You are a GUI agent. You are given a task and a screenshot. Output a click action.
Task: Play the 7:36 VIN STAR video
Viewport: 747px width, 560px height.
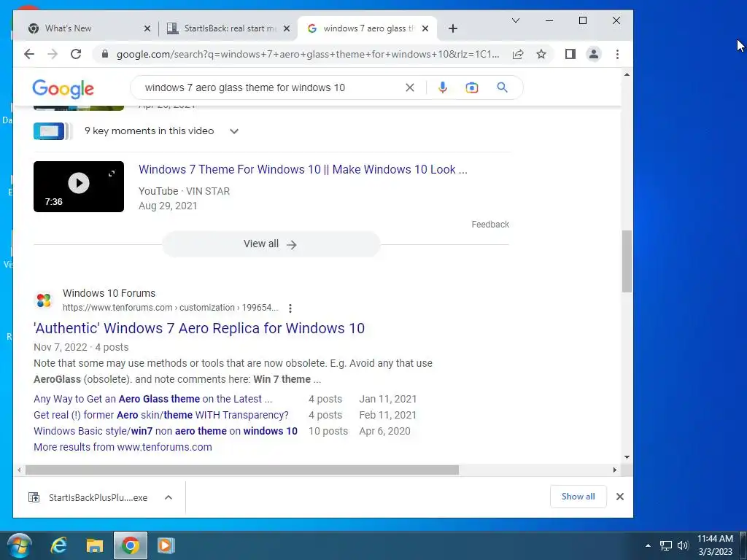[x=79, y=187]
